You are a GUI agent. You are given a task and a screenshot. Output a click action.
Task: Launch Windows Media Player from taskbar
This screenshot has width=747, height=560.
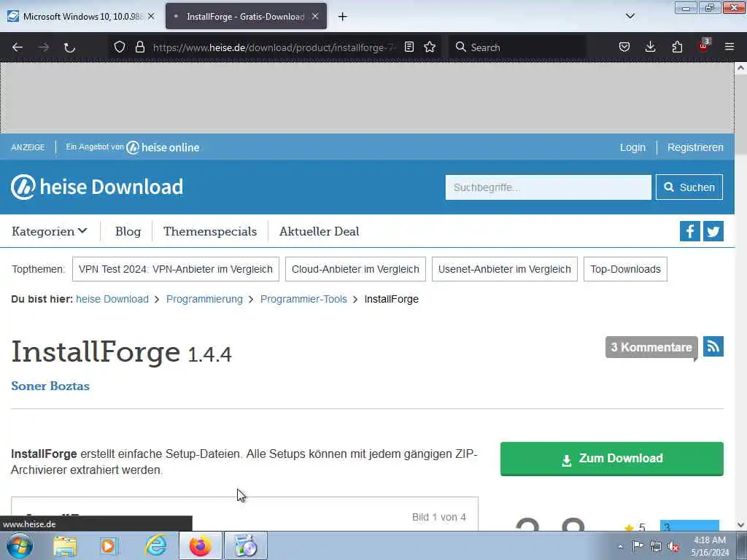point(109,546)
